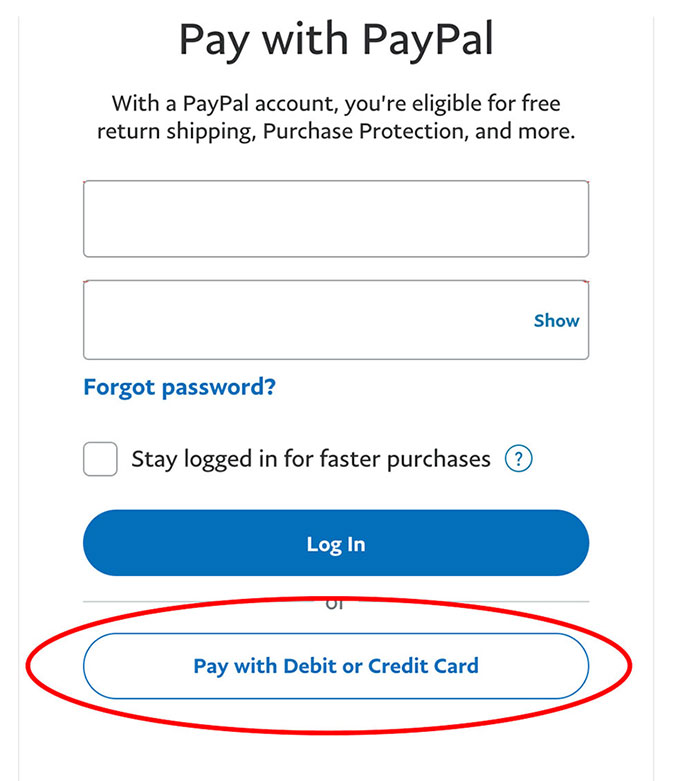Tick the Stay logged in checkbox

(100, 460)
